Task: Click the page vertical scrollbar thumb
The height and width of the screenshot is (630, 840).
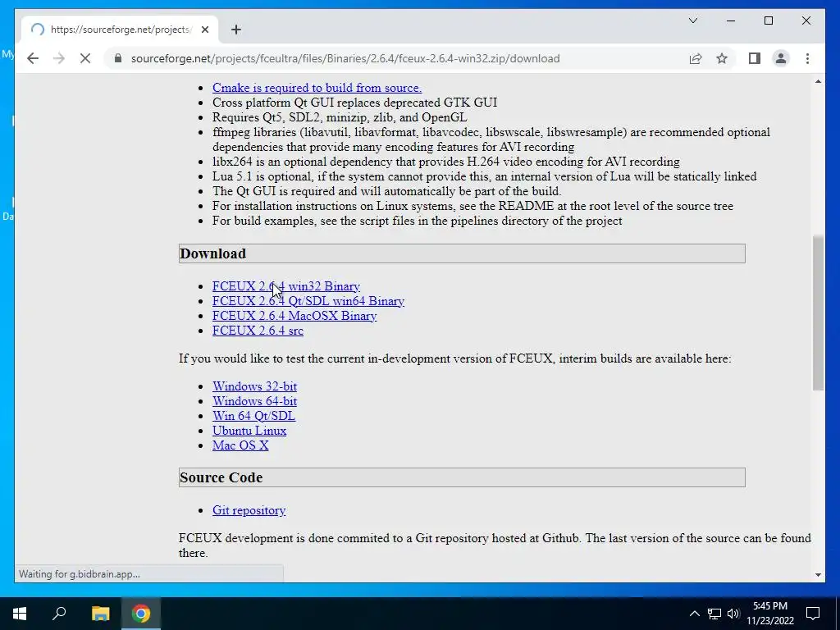Action: pyautogui.click(x=818, y=313)
